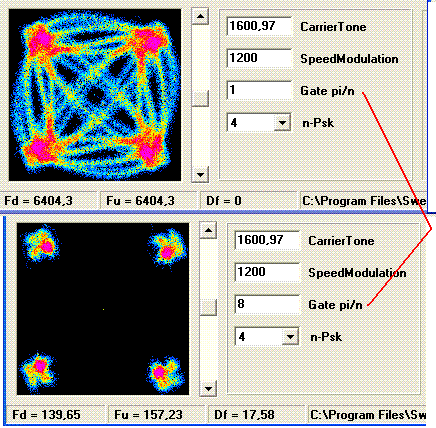Click the Df = 17,58 status cell
Viewport: 436px width, 428px height.
[255, 415]
